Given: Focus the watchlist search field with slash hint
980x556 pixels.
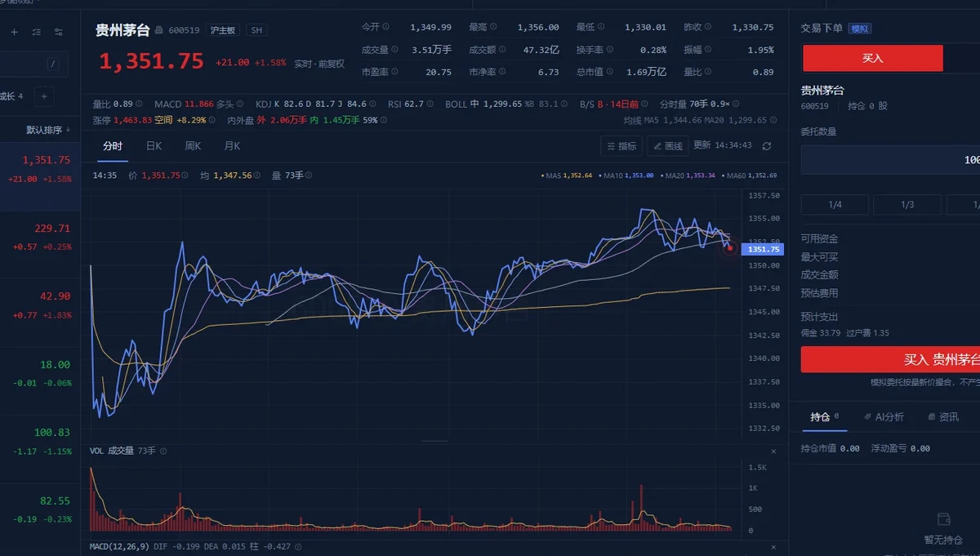Looking at the screenshot, I should pos(33,64).
